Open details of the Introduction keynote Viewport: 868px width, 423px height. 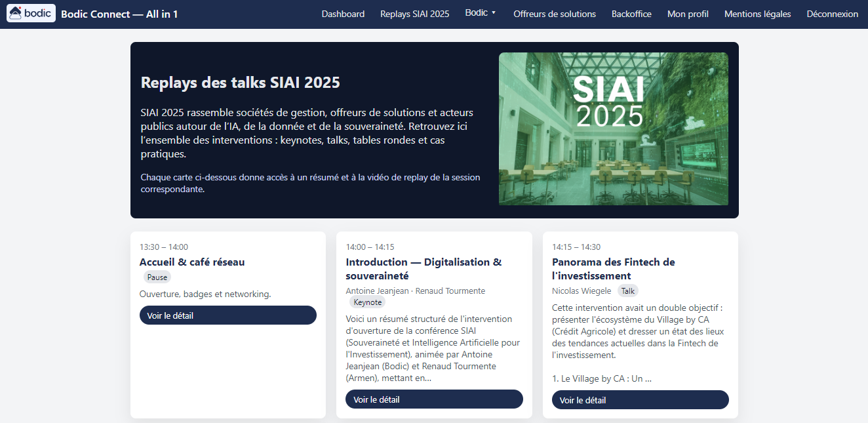[x=434, y=399]
